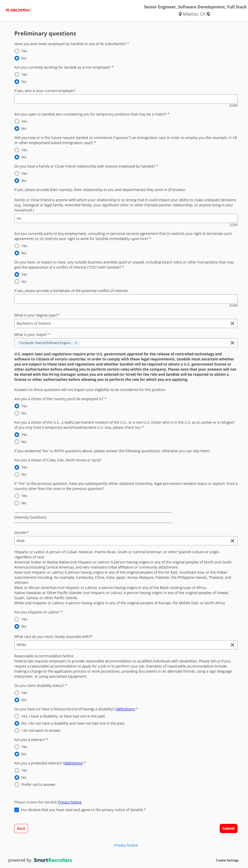Click the conflict of interest details field

tap(126, 299)
